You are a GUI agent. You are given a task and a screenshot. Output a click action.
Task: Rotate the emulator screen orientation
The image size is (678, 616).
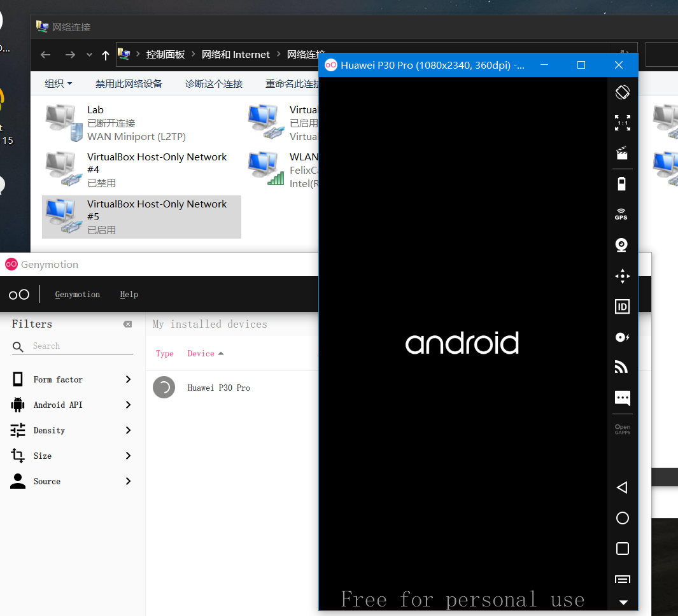pyautogui.click(x=622, y=92)
